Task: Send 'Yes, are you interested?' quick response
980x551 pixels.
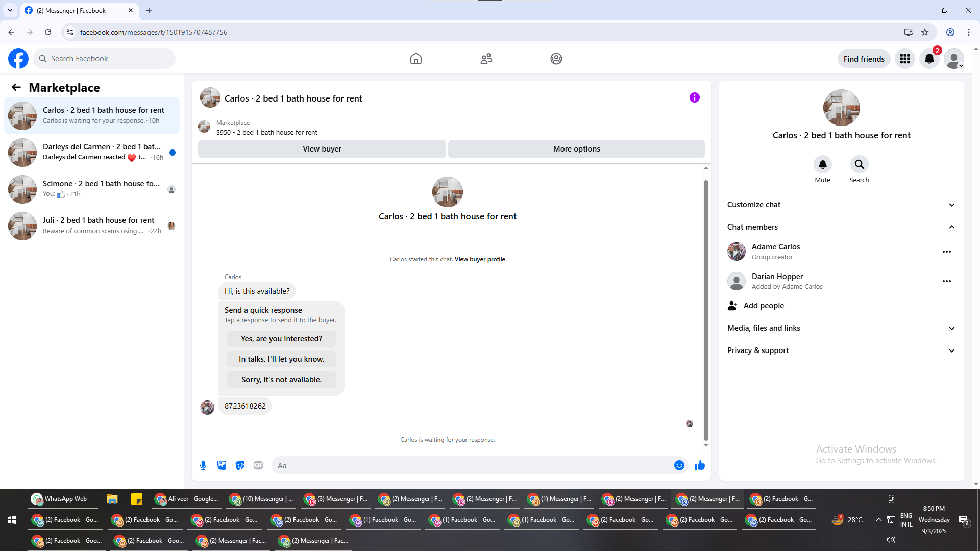Action: (282, 339)
